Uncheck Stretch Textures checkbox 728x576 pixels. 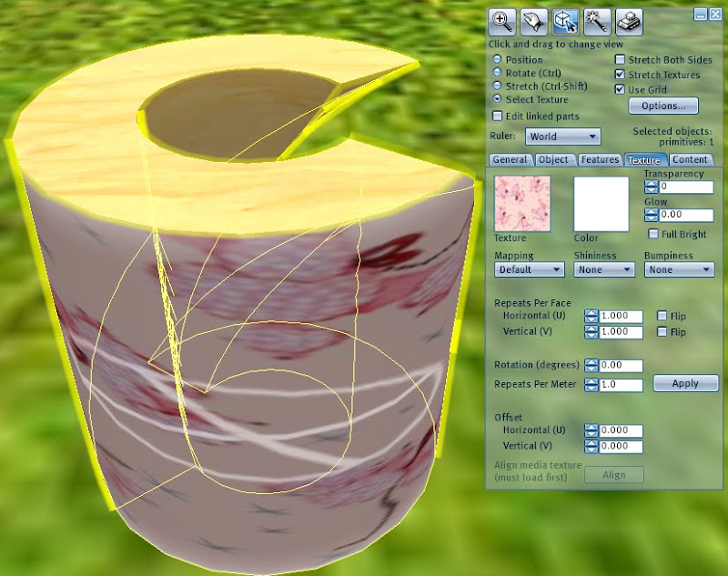click(620, 75)
